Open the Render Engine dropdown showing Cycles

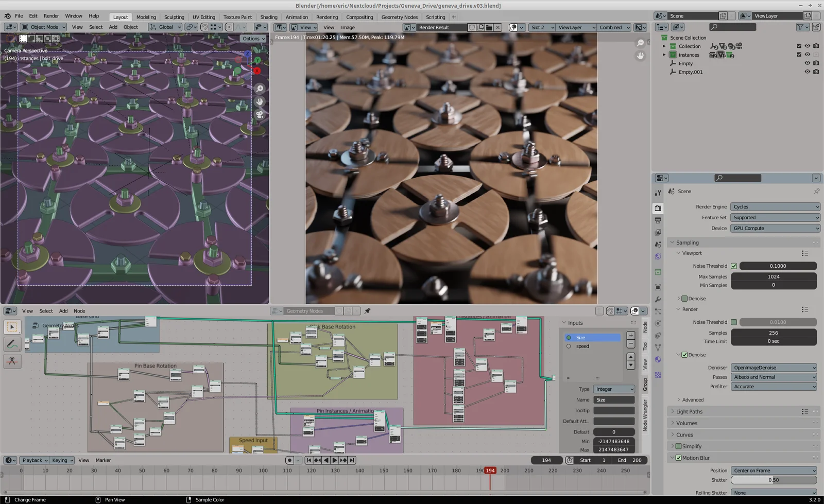pyautogui.click(x=775, y=206)
